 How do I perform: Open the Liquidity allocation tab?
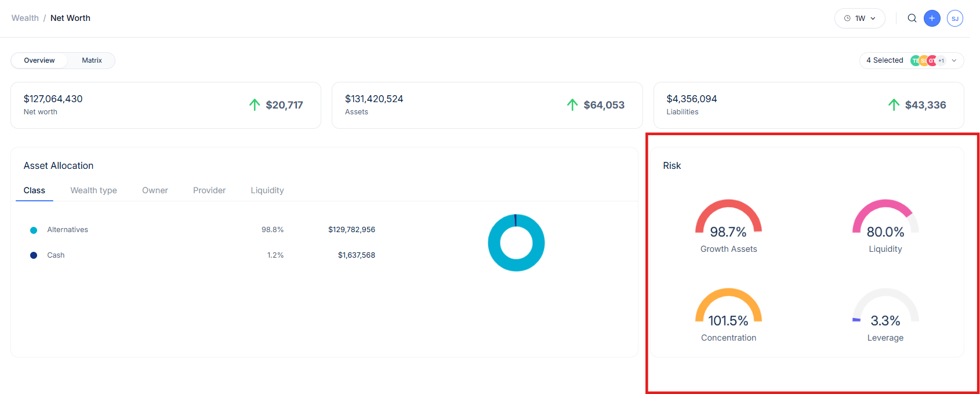[267, 190]
